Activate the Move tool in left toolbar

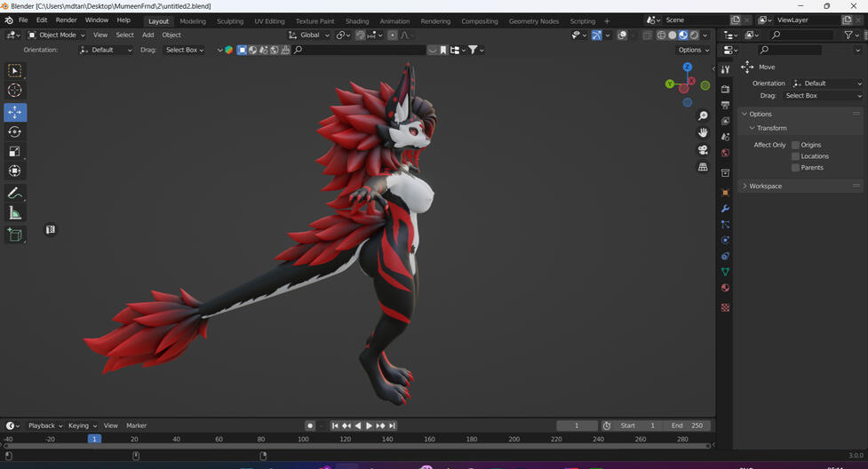pos(15,113)
